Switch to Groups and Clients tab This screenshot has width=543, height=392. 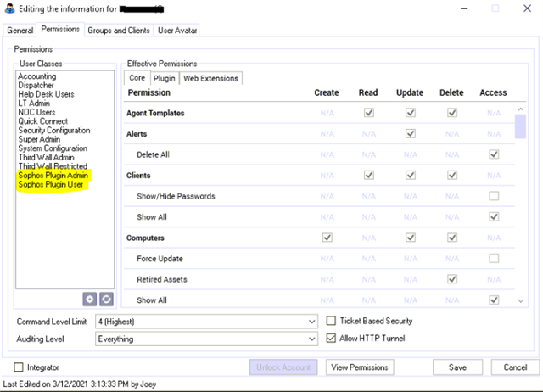(119, 30)
